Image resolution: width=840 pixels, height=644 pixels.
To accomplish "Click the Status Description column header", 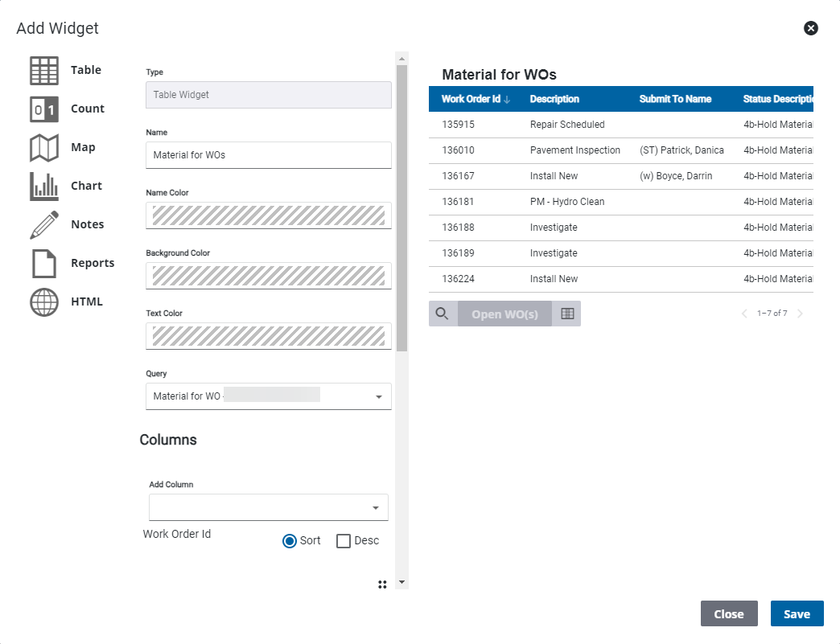I will pos(778,99).
